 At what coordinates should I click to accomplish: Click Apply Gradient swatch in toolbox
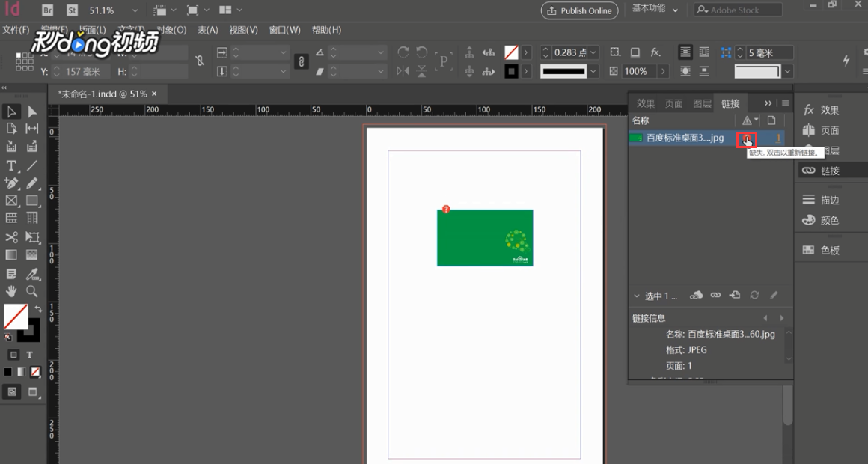[22, 372]
